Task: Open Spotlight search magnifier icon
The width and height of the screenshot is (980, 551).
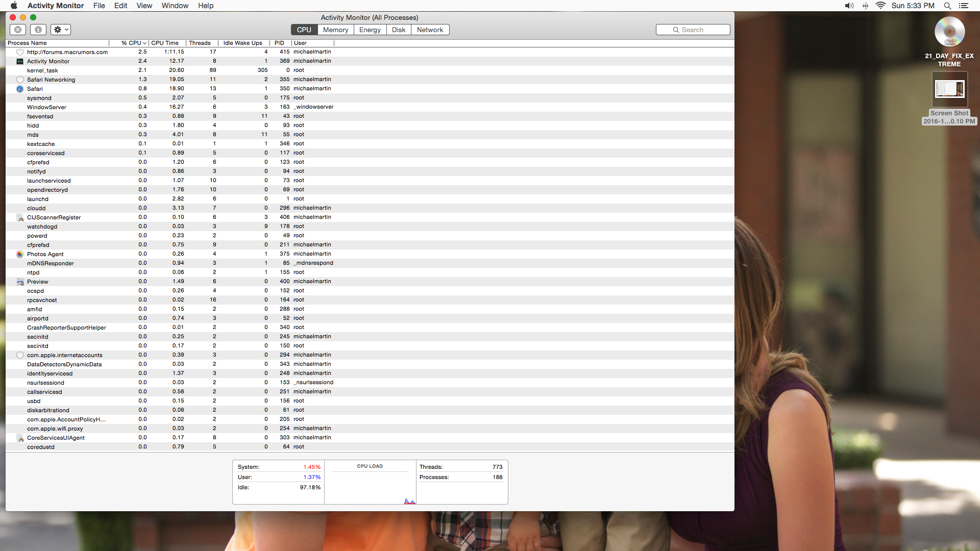Action: [947, 6]
